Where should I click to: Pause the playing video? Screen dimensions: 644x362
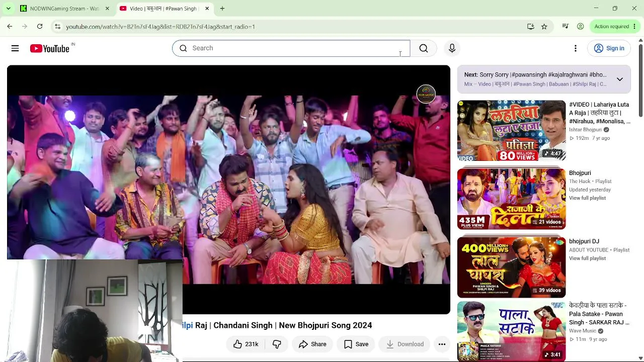coord(228,190)
